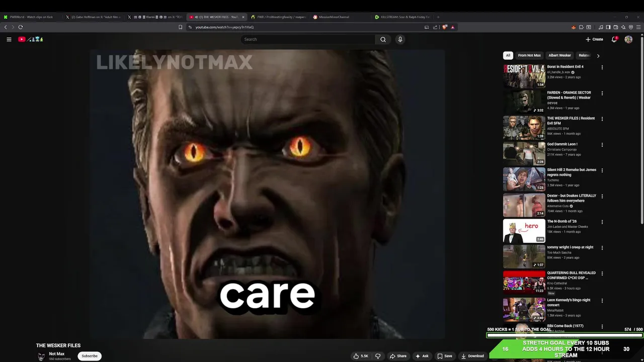Open account avatar menu
Viewport: 644px width, 362px height.
(x=628, y=39)
